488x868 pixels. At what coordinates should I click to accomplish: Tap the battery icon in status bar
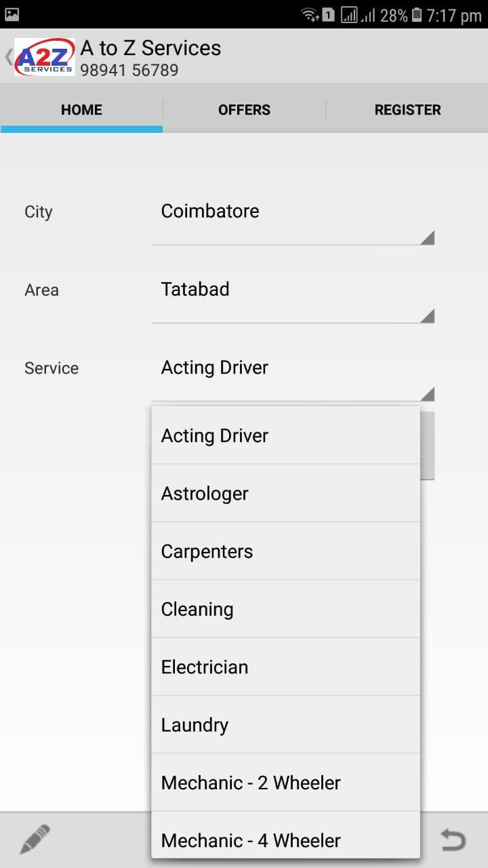[417, 15]
